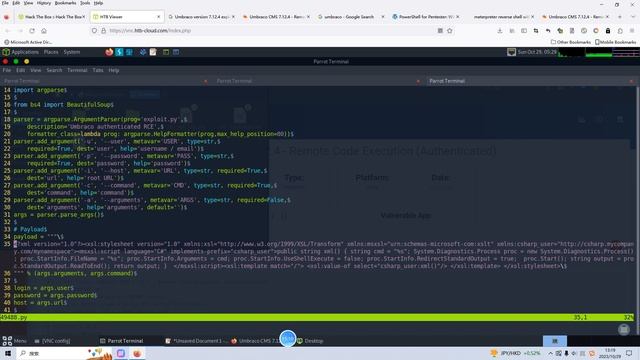Switch to PowerShell for Pentester tab
The image size is (640, 360).
(x=425, y=17)
